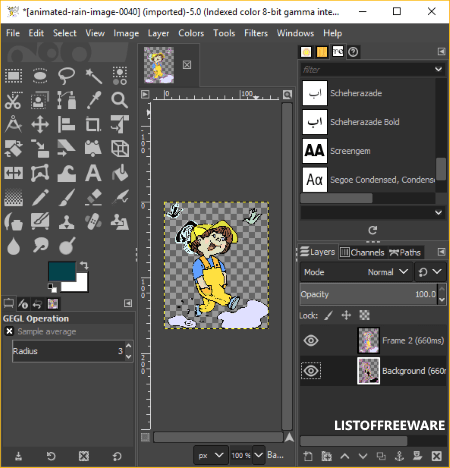Viewport: 450px width, 468px height.
Task: Activate the Color Picker eyedropper tool
Action: click(93, 100)
